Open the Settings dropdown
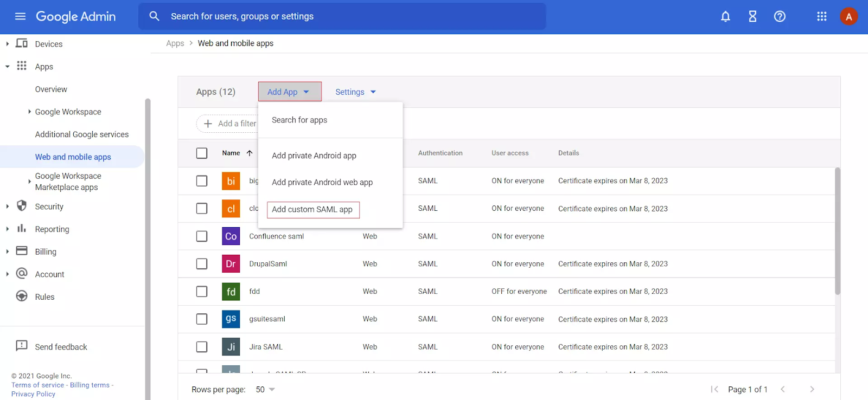 pos(355,92)
